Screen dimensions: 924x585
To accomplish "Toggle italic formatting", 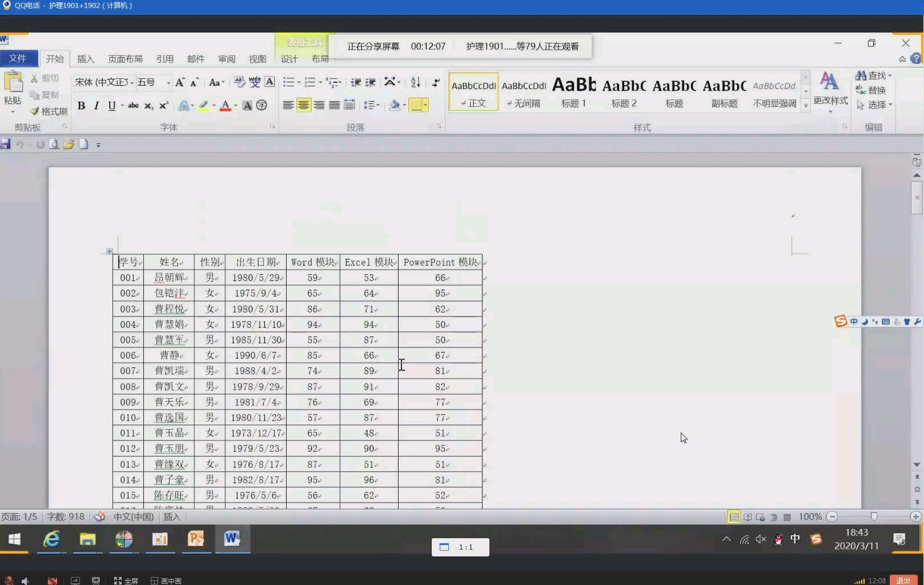I will (x=97, y=105).
